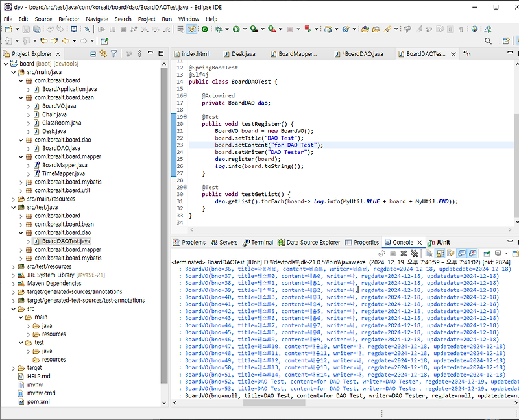
Task: Show hidden editor tabs overflow list
Action: coord(466,54)
